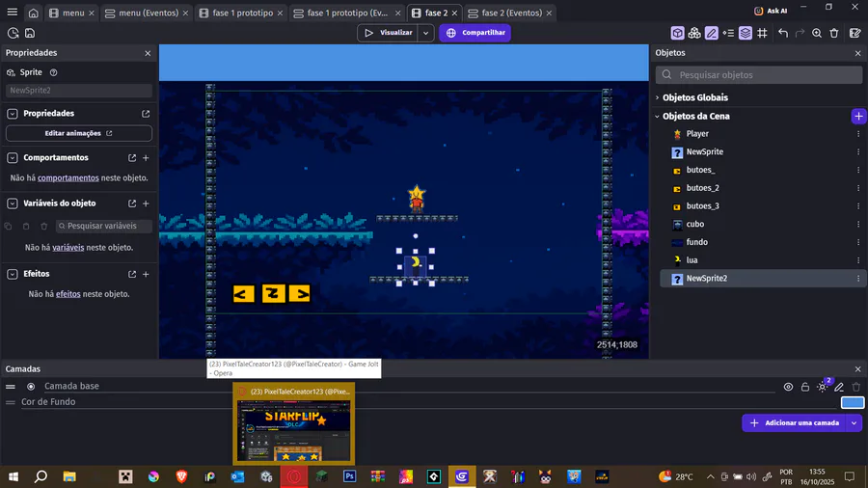Image resolution: width=868 pixels, height=488 pixels.
Task: Open the object groups panel icon
Action: tap(694, 33)
